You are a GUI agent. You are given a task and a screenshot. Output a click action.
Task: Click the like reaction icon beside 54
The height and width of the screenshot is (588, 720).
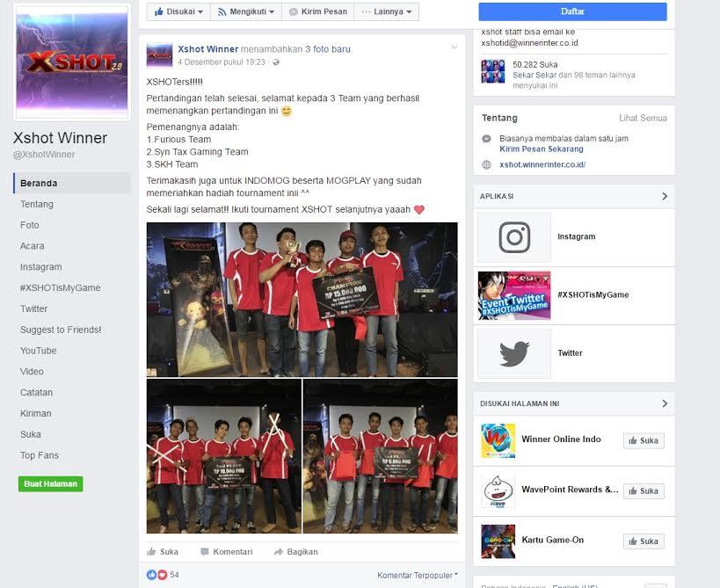pyautogui.click(x=151, y=575)
